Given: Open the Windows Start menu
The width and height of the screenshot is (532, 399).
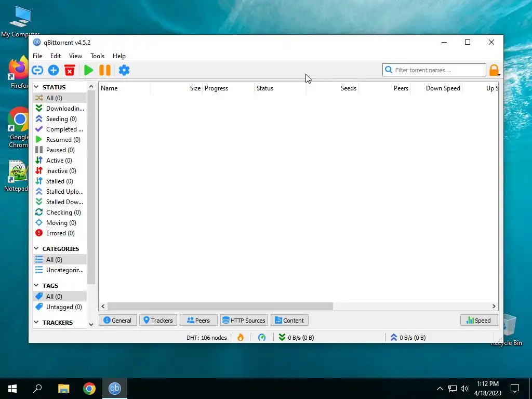Looking at the screenshot, I should tap(12, 389).
